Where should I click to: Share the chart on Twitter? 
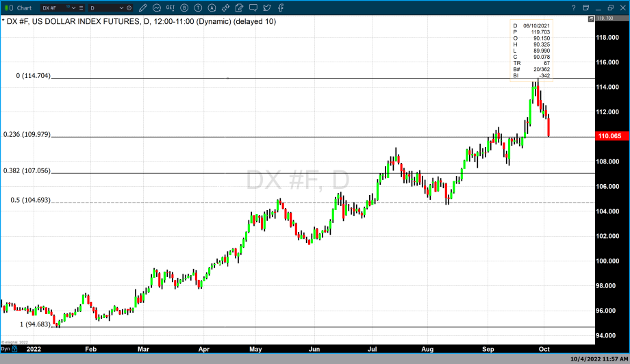267,8
